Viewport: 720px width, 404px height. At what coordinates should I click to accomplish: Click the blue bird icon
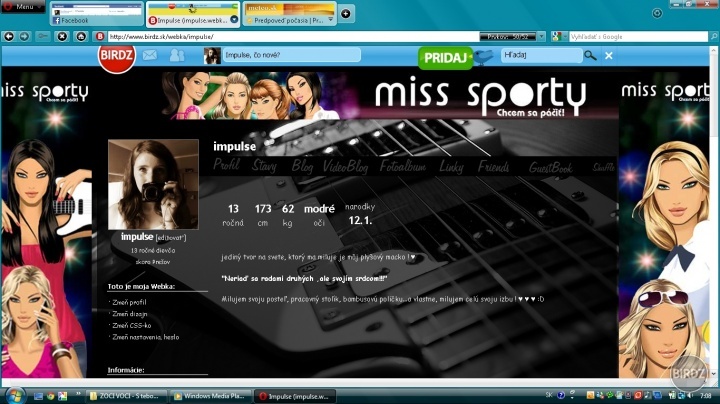point(484,57)
